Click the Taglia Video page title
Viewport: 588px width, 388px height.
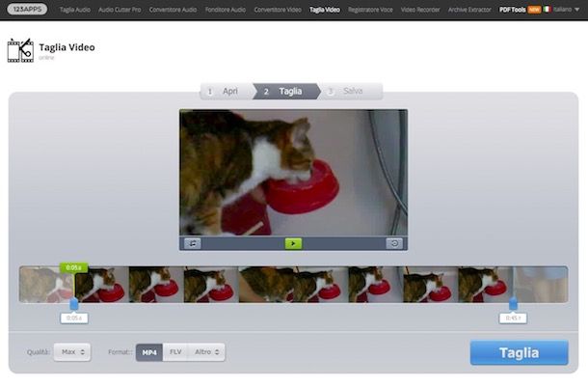click(67, 47)
